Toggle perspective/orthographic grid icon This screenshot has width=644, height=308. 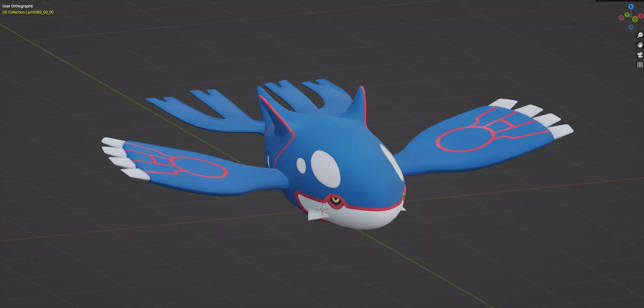pyautogui.click(x=640, y=65)
